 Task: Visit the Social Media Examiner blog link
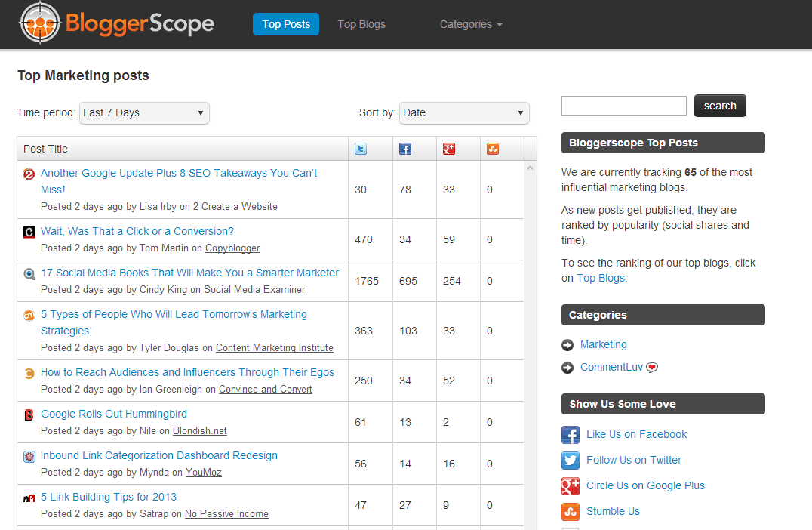point(254,290)
